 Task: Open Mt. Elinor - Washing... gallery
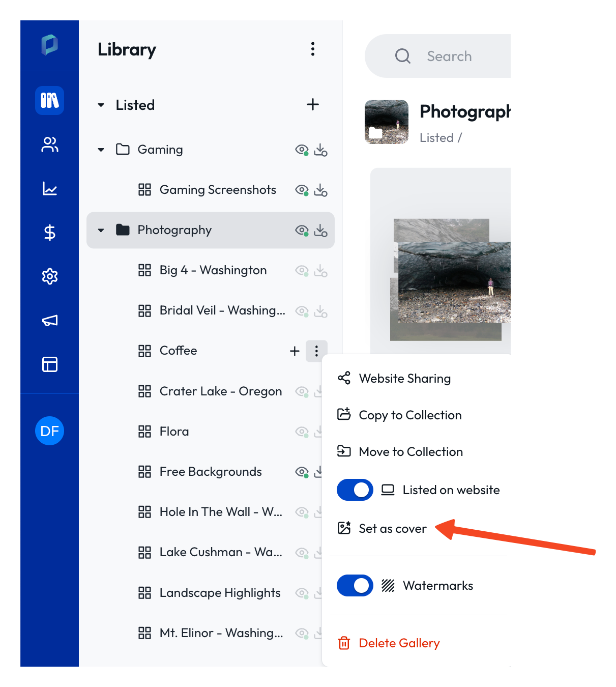221,633
